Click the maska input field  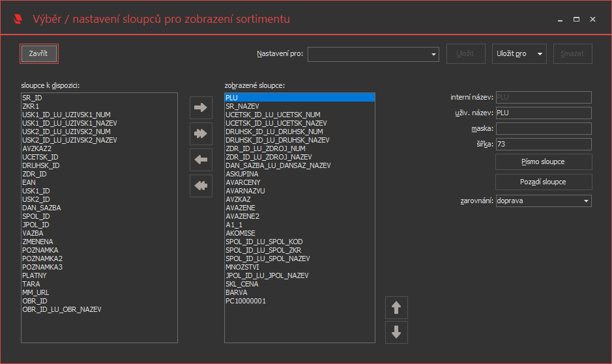click(x=544, y=128)
